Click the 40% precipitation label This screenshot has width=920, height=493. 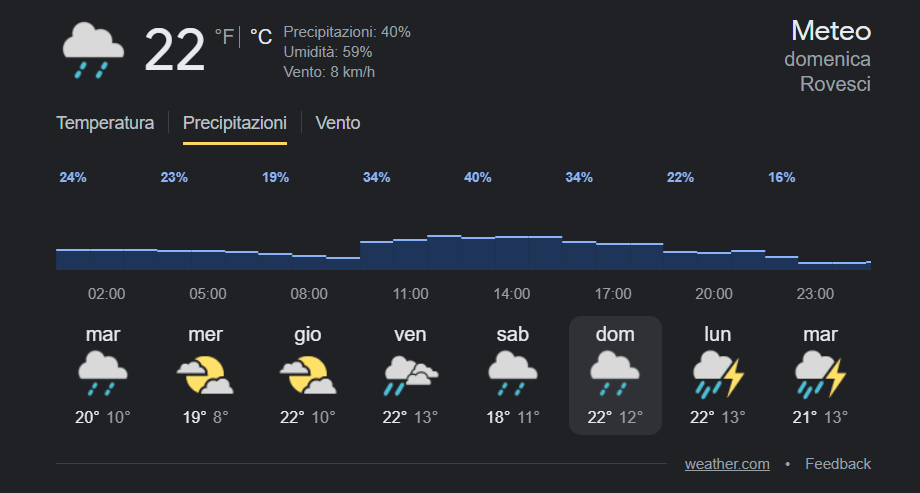(x=478, y=177)
